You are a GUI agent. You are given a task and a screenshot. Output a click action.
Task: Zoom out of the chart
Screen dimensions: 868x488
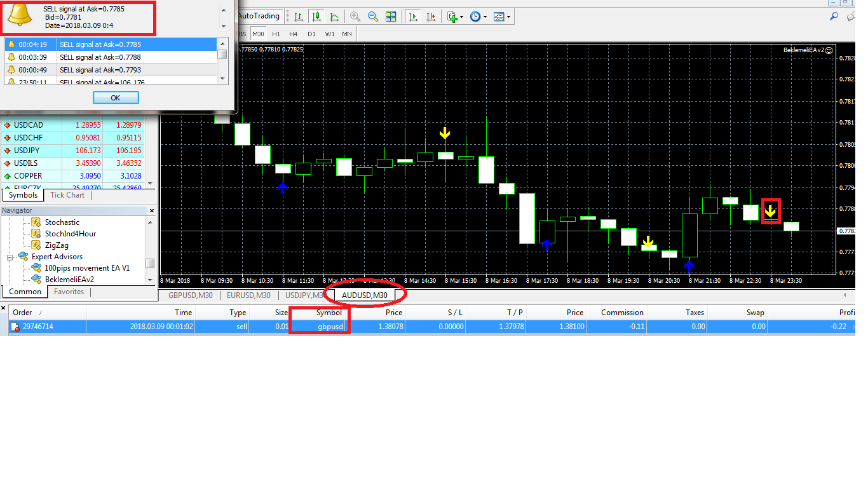coord(373,17)
